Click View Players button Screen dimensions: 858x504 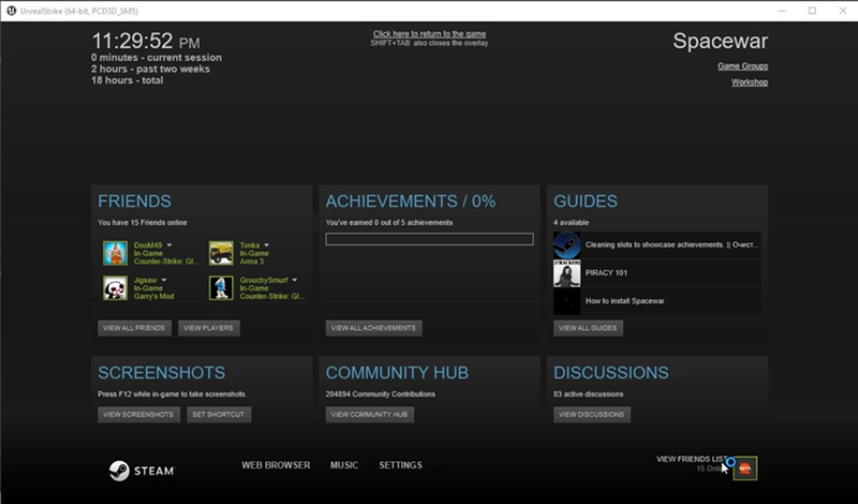209,328
